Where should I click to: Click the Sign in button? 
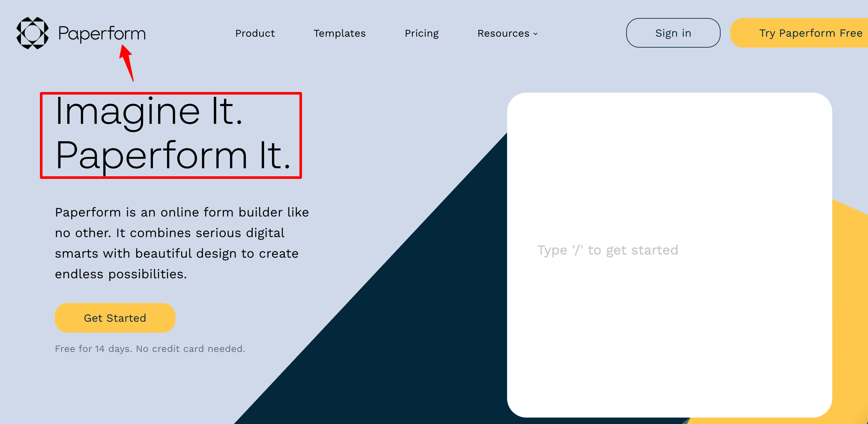(673, 33)
